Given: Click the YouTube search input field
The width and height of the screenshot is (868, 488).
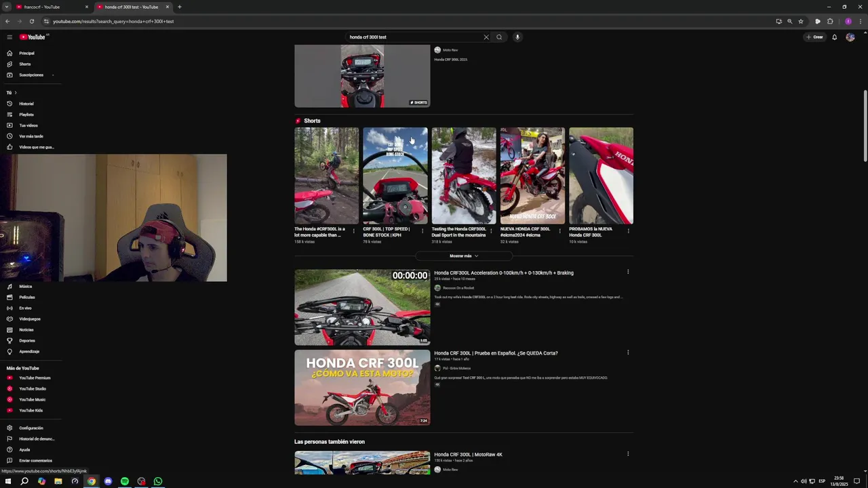Looking at the screenshot, I should [x=414, y=37].
